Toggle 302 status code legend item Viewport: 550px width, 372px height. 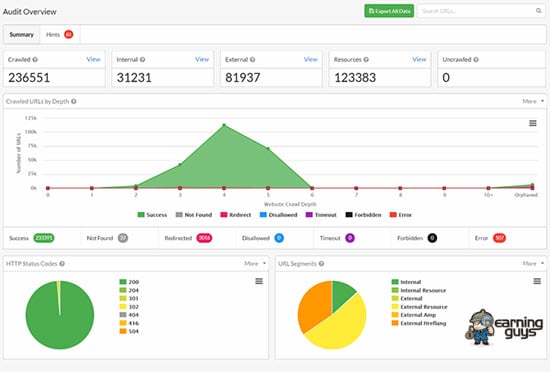pyautogui.click(x=129, y=307)
